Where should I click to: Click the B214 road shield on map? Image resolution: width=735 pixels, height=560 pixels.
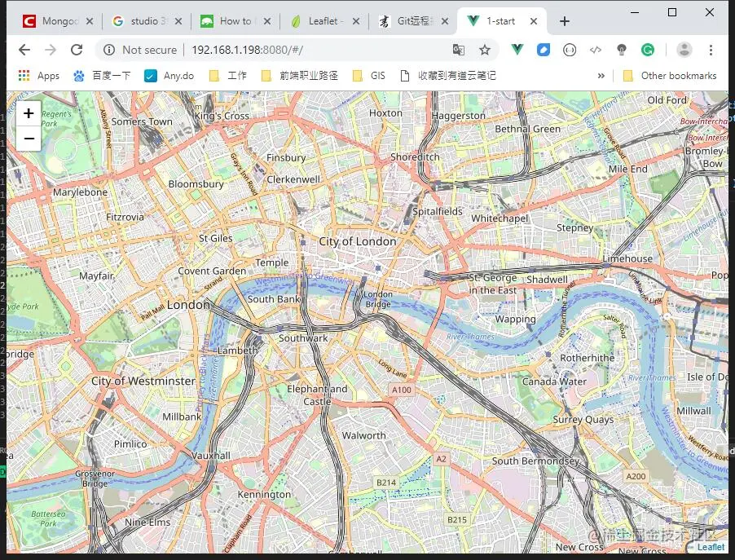(x=386, y=483)
